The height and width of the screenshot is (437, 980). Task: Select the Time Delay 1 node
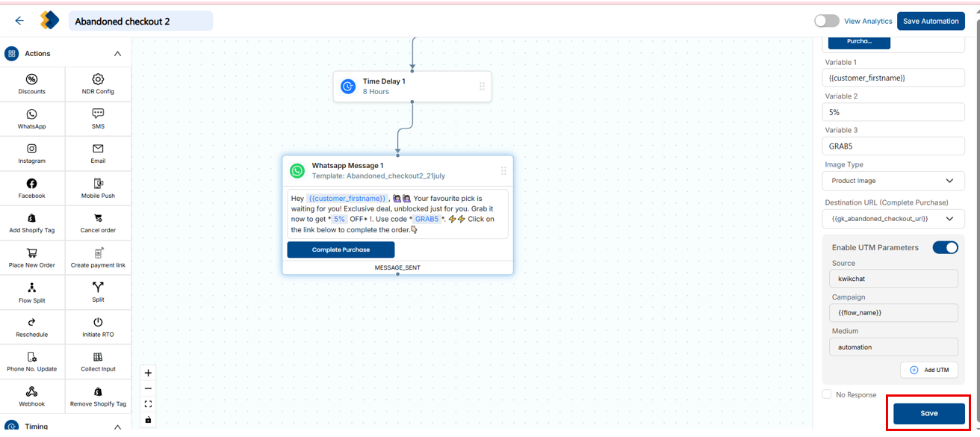(x=412, y=87)
